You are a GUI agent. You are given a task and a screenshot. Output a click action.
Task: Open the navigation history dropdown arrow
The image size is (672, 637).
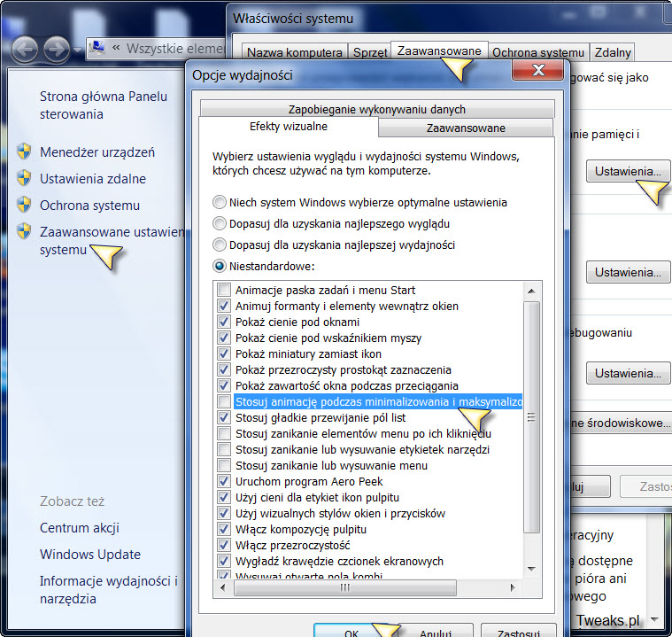tap(78, 50)
